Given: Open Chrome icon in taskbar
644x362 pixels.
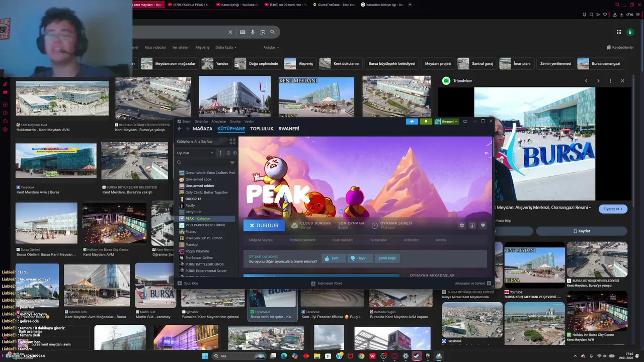Looking at the screenshot, I should click(x=361, y=356).
